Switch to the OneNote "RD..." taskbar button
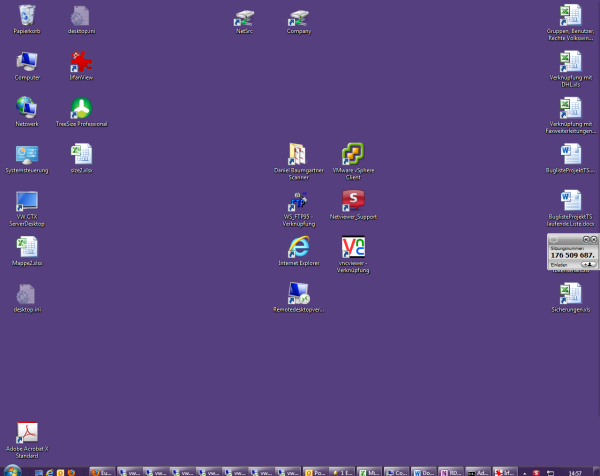The image size is (600, 476). pyautogui.click(x=450, y=472)
